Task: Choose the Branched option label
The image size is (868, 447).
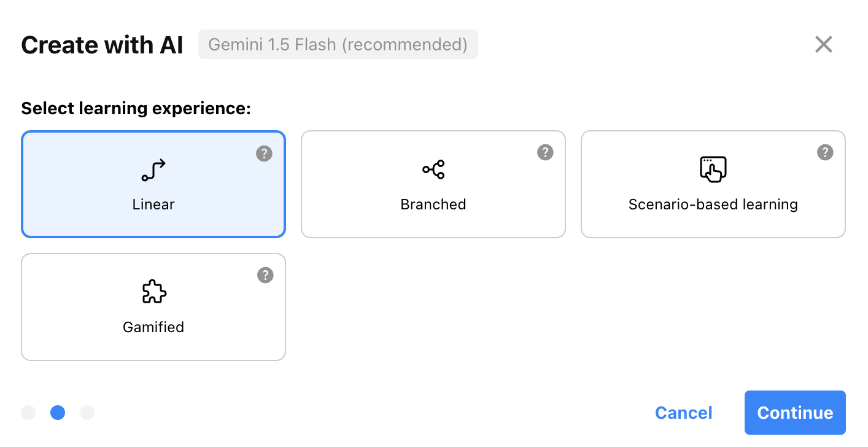Action: coord(433,204)
